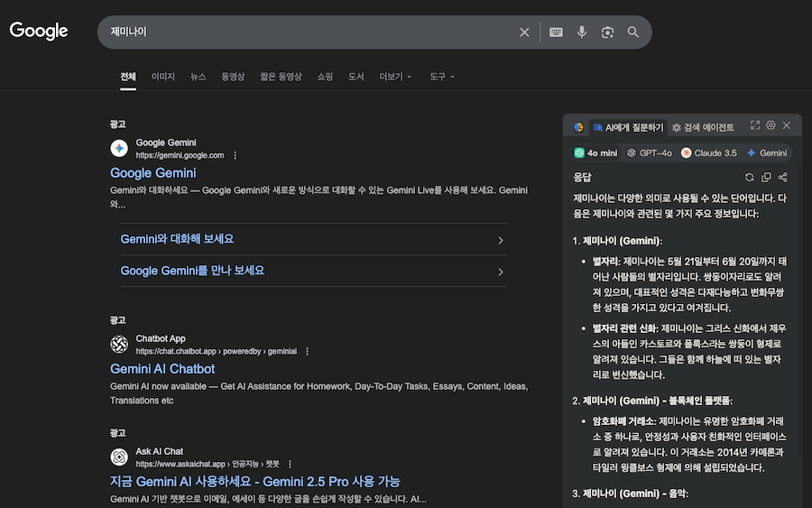Switch to the 동영상 tab
This screenshot has width=812, height=508.
(233, 77)
